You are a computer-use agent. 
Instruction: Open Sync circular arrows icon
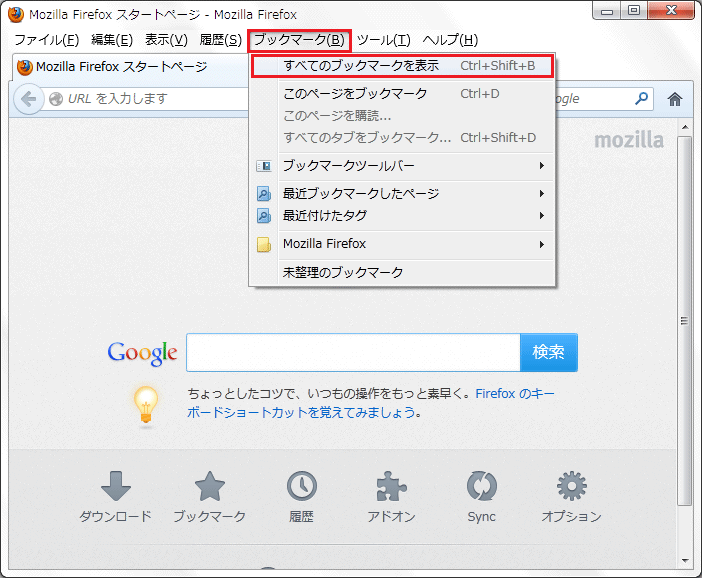click(x=482, y=486)
